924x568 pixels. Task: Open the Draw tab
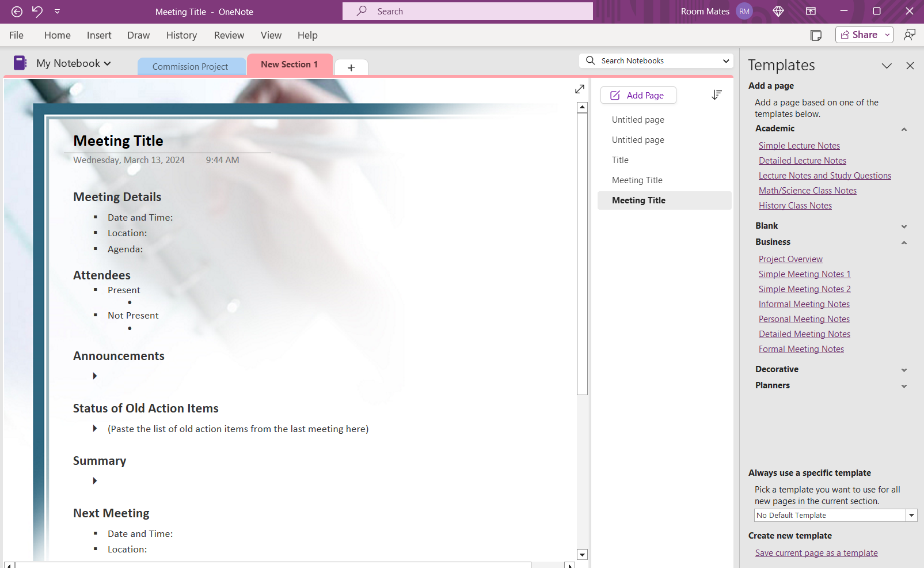139,35
